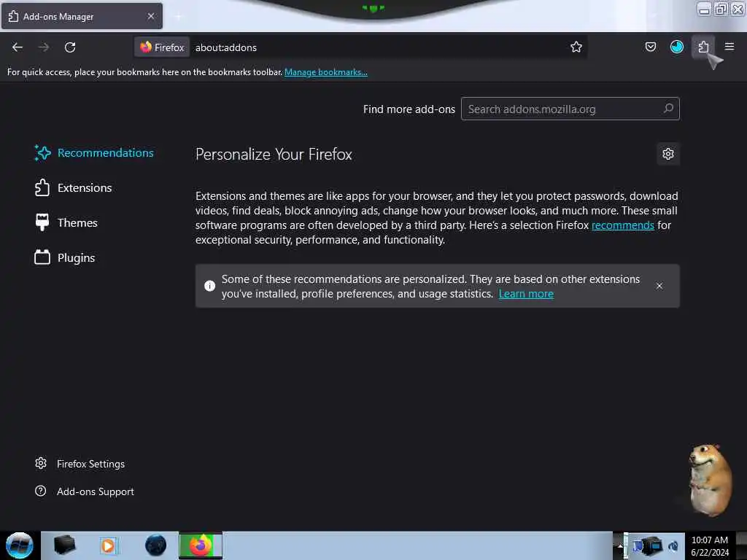The height and width of the screenshot is (560, 747).
Task: Open the Learn more link
Action: click(526, 294)
